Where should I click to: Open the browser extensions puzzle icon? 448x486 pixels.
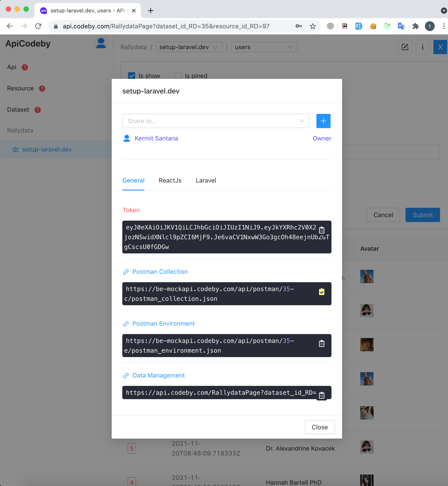tap(415, 26)
